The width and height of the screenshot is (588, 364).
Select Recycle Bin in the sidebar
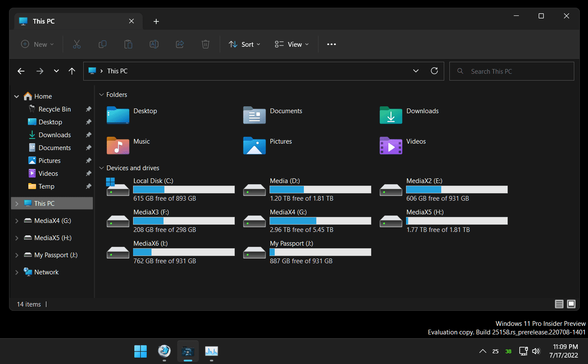pos(55,109)
